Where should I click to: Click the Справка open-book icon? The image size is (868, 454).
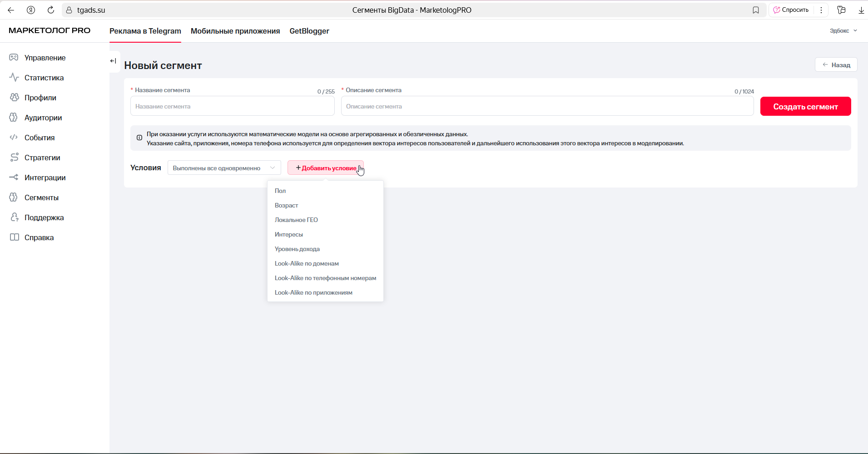pyautogui.click(x=14, y=237)
